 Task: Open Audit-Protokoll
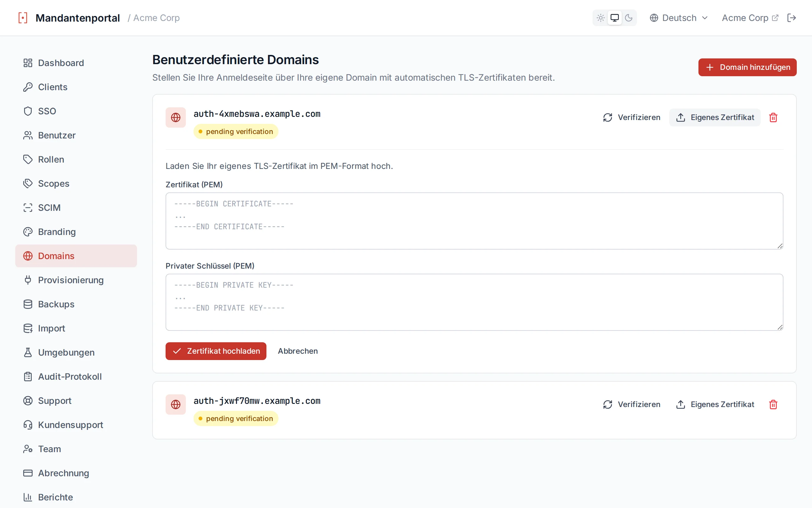tap(76, 377)
